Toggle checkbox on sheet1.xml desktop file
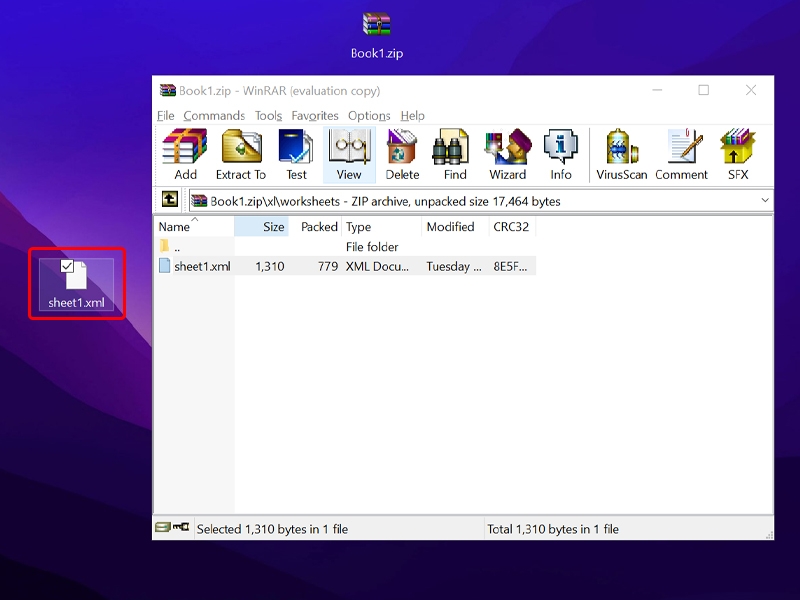 click(x=67, y=266)
